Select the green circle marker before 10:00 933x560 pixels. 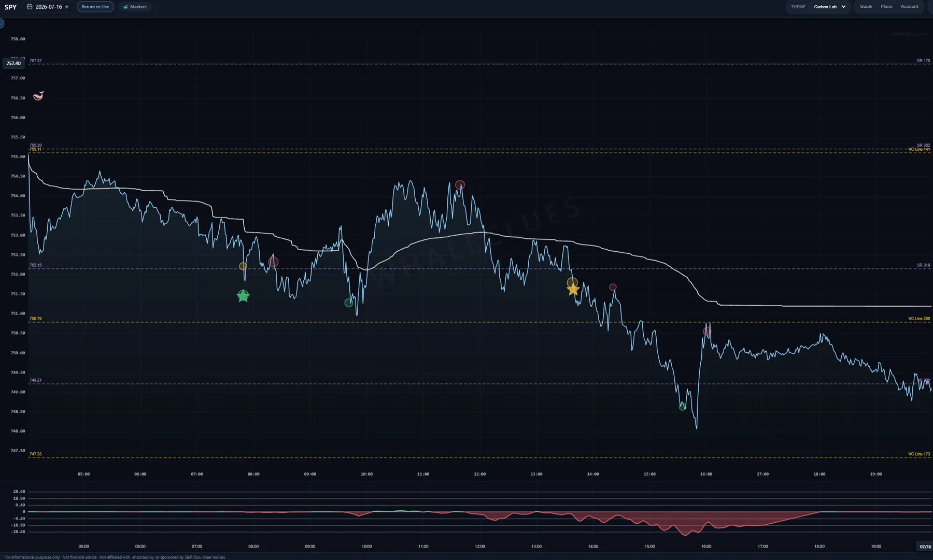[349, 303]
